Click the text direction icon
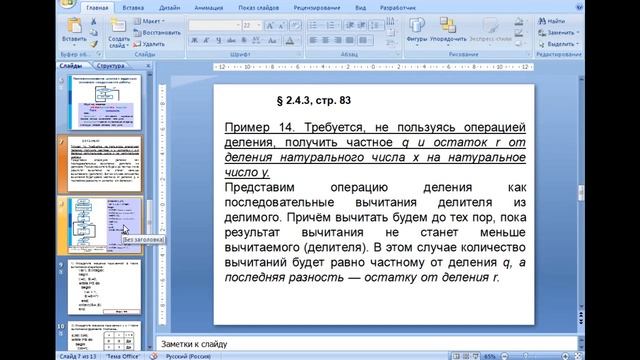 click(390, 22)
